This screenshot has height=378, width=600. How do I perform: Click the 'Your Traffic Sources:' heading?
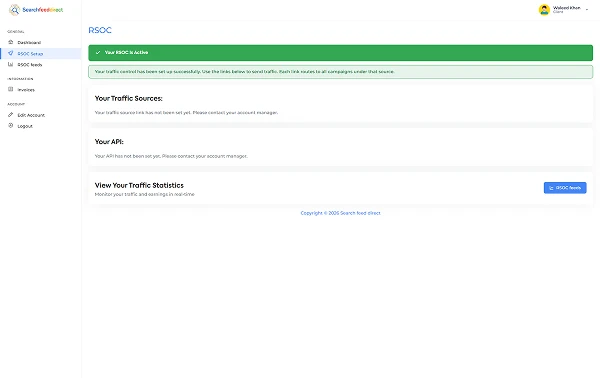pos(129,98)
